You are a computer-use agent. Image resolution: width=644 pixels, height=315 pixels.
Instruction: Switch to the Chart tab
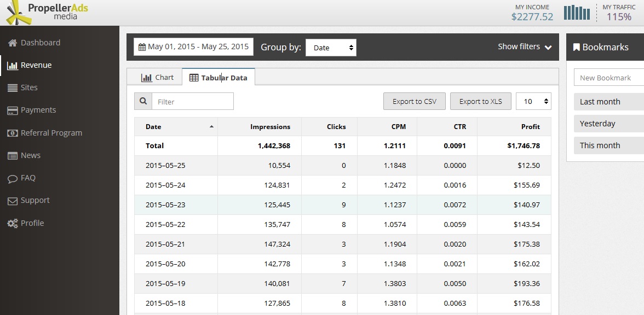[x=157, y=78]
